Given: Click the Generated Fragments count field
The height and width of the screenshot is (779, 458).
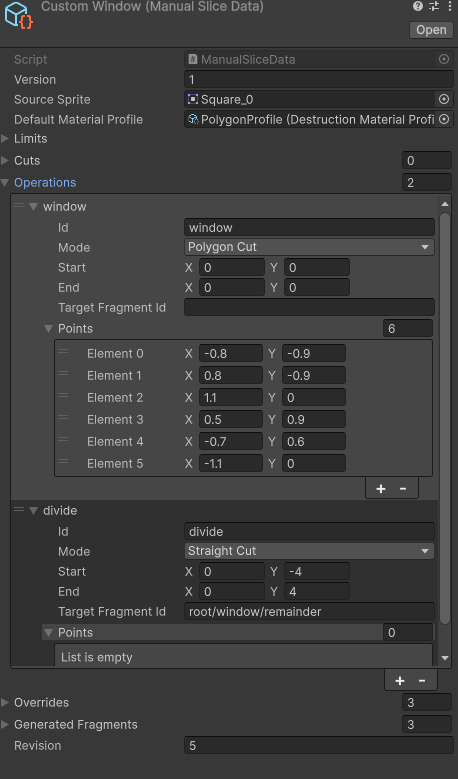Looking at the screenshot, I should 427,724.
